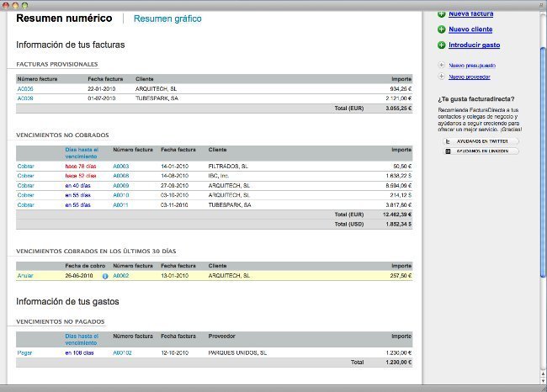Open the Introducir gasto link
The width and height of the screenshot is (547, 392).
click(475, 45)
